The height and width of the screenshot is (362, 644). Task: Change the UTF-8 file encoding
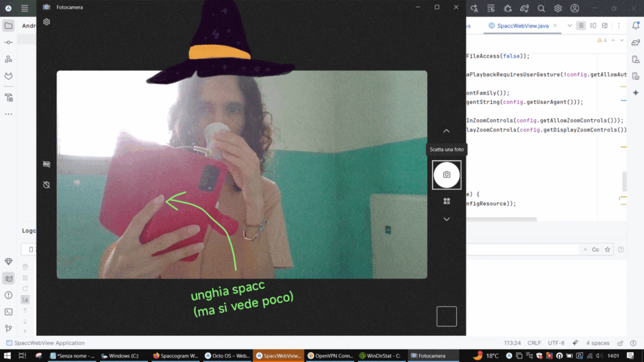[556, 343]
